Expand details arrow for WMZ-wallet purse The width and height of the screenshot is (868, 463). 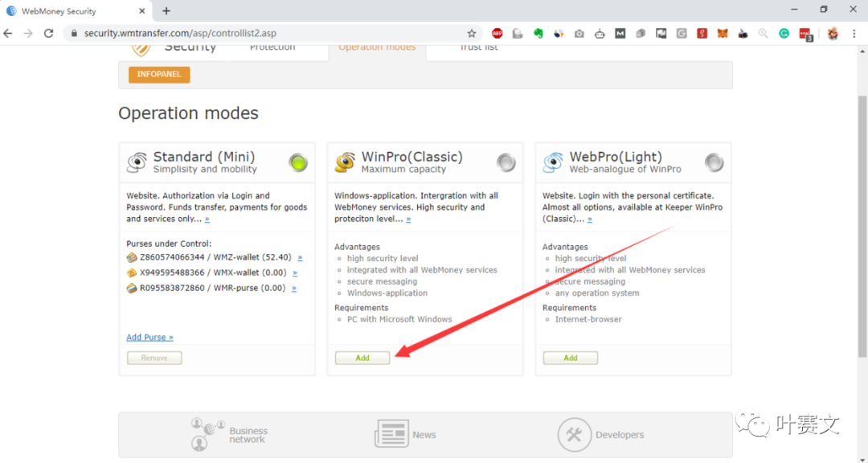300,258
